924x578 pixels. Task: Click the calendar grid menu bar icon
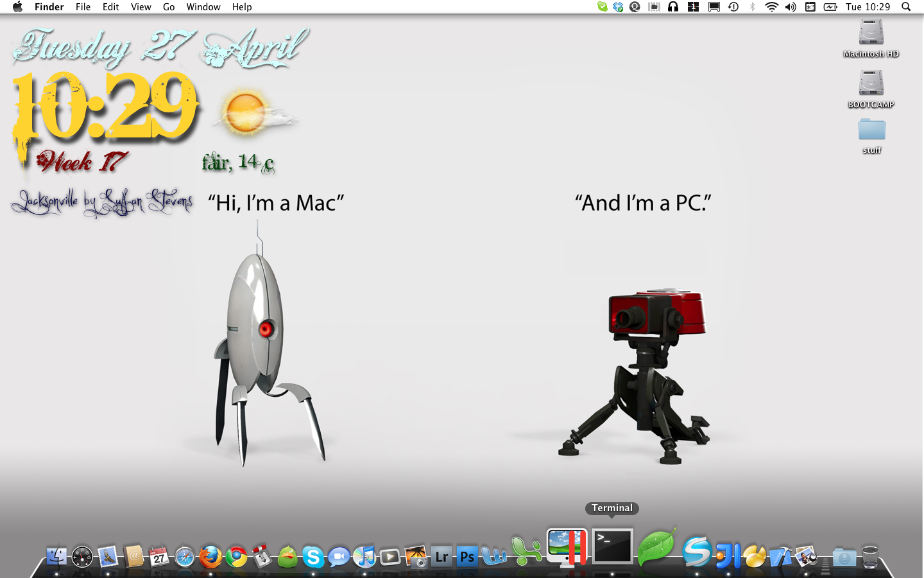tap(810, 7)
